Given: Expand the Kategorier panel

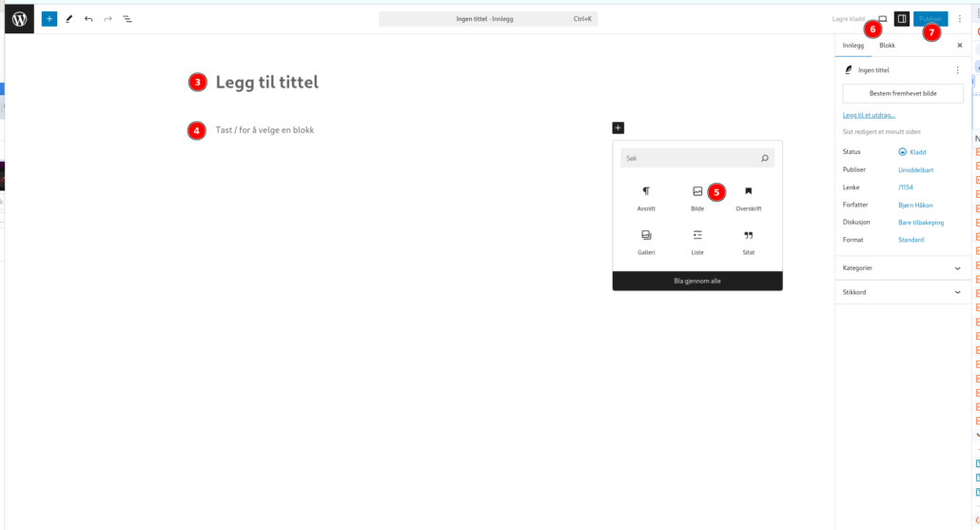Looking at the screenshot, I should pos(902,268).
